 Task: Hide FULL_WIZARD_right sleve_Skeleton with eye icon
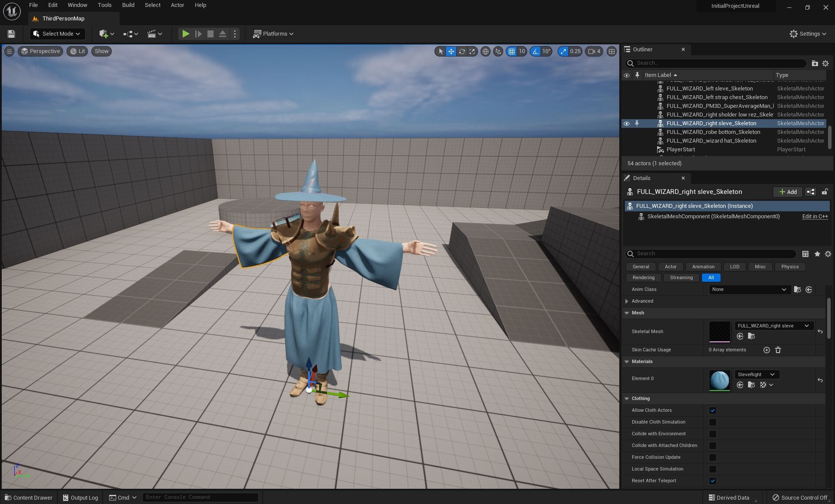tap(627, 123)
